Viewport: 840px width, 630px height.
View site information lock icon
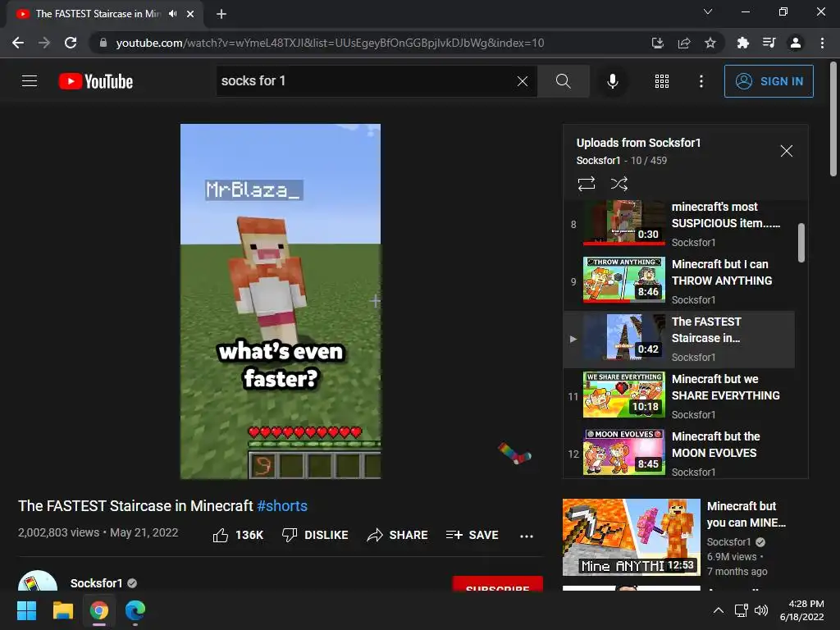pos(103,43)
